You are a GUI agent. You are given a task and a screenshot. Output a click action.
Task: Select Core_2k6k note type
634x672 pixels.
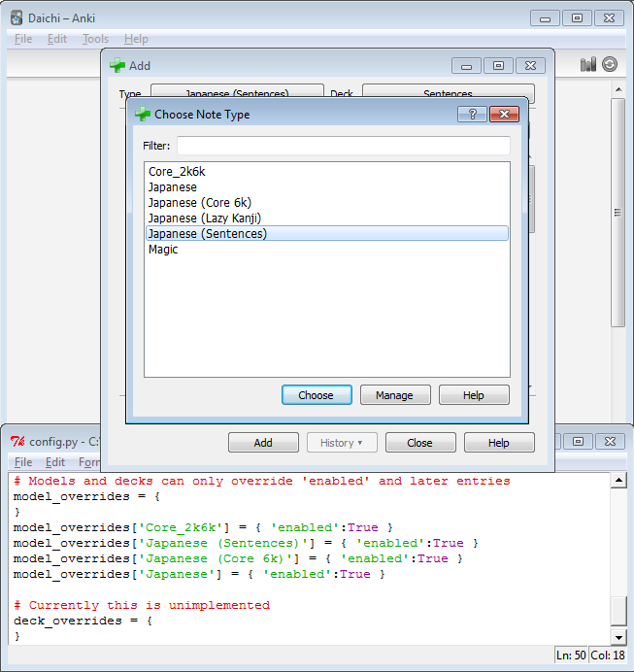327,172
